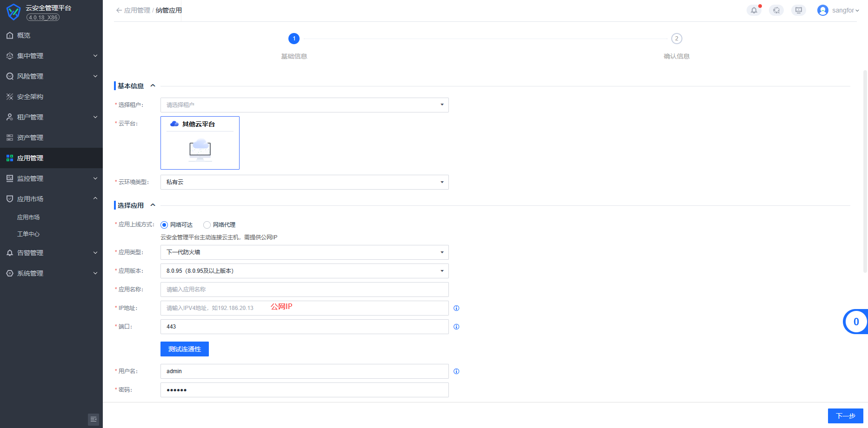Viewport: 868px width, 428px height.
Task: Click the info icon beside 用户名 field
Action: 456,371
